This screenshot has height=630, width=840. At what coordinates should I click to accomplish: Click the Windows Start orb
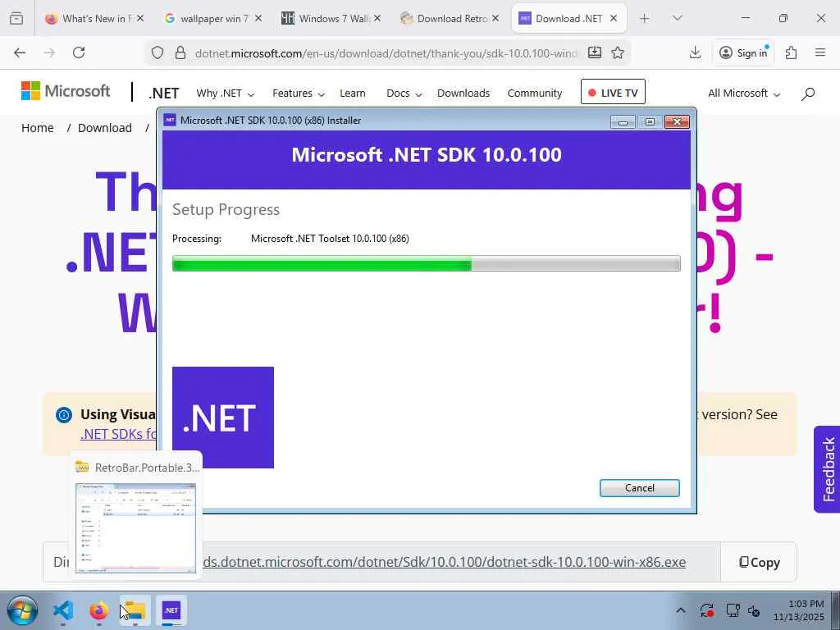click(x=22, y=610)
